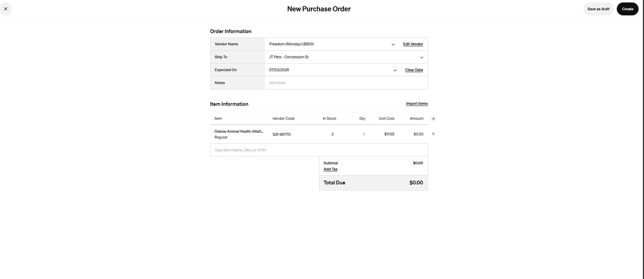
Task: Click the Unit Cost column header
Action: point(387,119)
